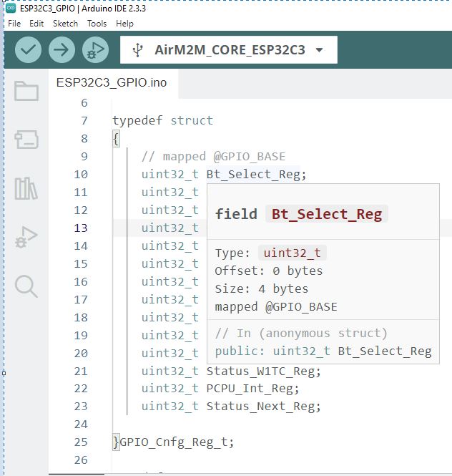Viewport: 452px width, 476px height.
Task: Open the Tools menu
Action: (x=97, y=24)
